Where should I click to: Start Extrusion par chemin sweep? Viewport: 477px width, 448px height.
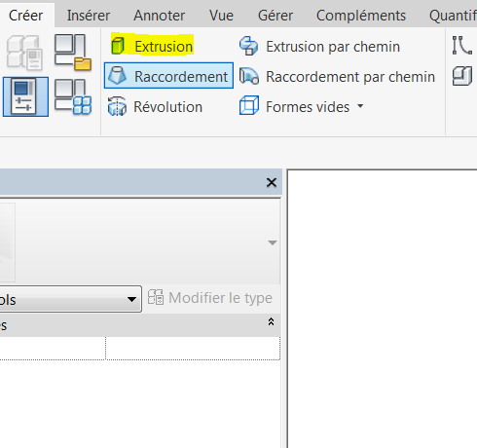pos(319,46)
